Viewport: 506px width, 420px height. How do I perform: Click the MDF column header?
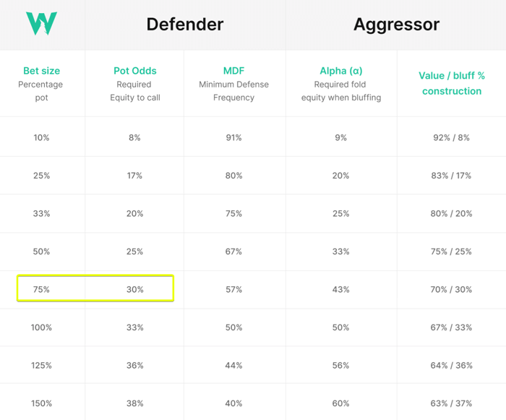click(x=233, y=71)
